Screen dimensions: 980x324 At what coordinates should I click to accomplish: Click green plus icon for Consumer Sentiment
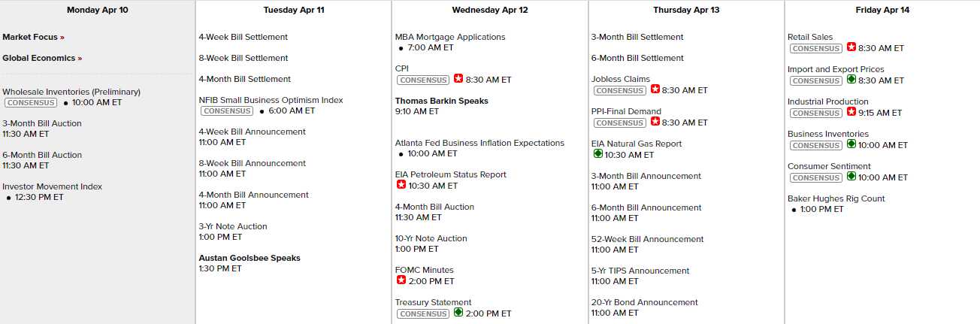tap(851, 177)
